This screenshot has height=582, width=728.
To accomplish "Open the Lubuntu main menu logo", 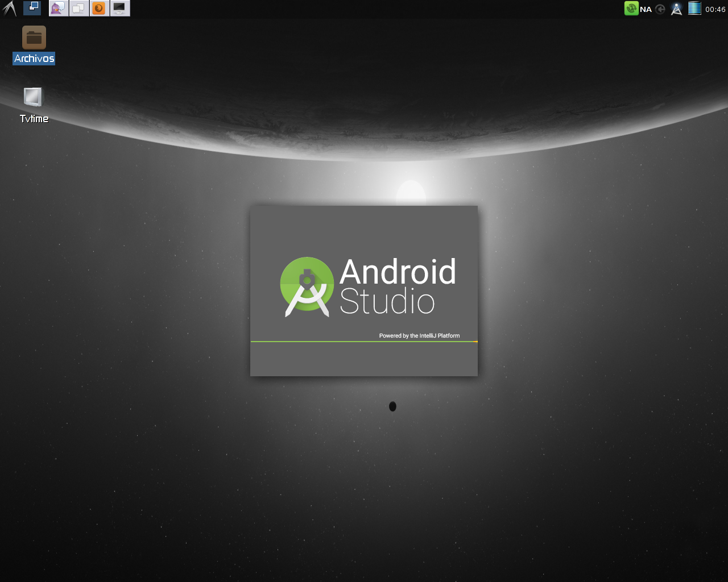I will tap(10, 9).
